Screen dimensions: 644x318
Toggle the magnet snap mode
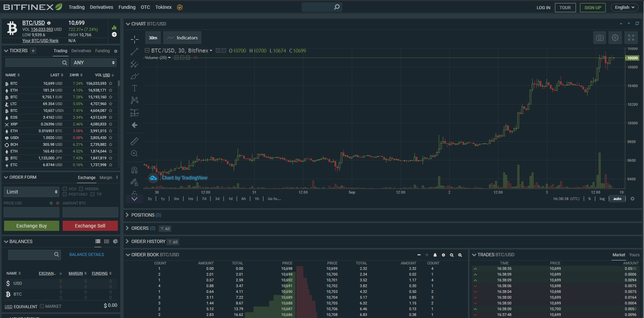coord(134,170)
